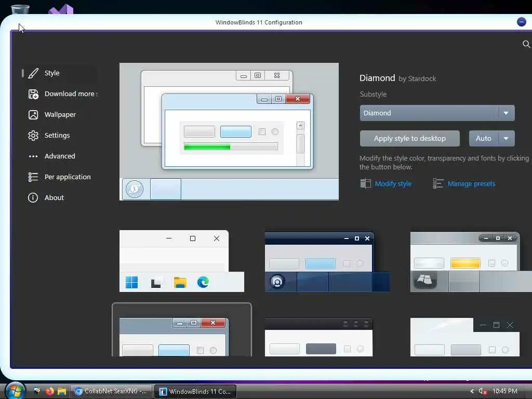Screen dimensions: 532x399
Task: Select the black title bar style thumbnail
Action: (x=318, y=337)
